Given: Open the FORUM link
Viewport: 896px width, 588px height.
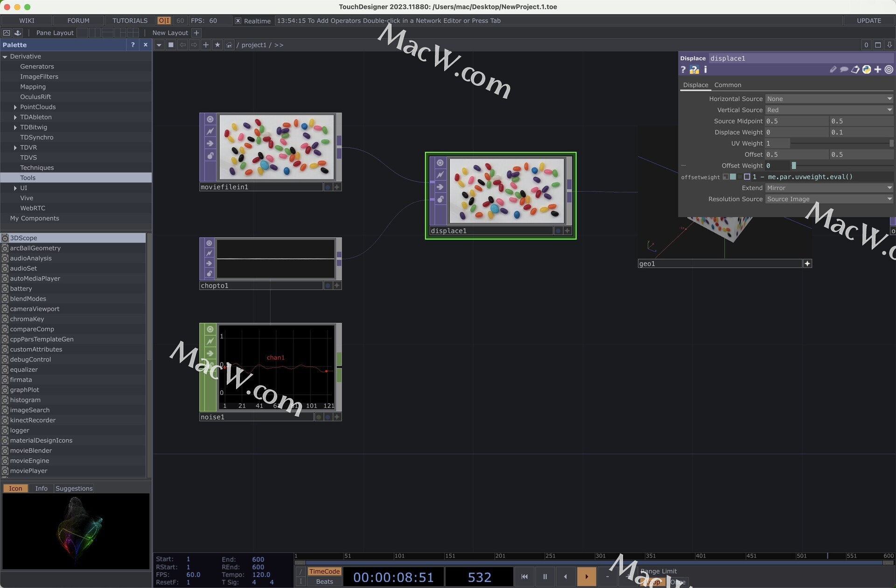Looking at the screenshot, I should pos(78,21).
